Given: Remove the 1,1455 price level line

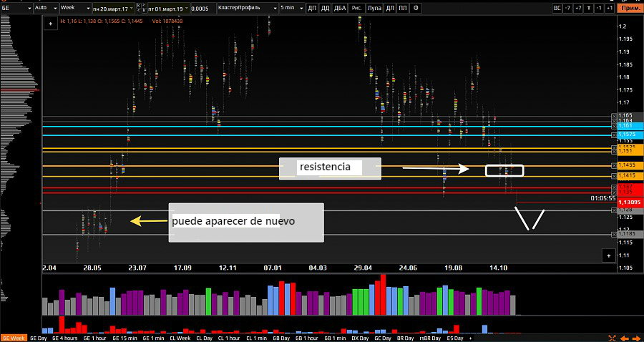Looking at the screenshot, I should pyautogui.click(x=613, y=165).
